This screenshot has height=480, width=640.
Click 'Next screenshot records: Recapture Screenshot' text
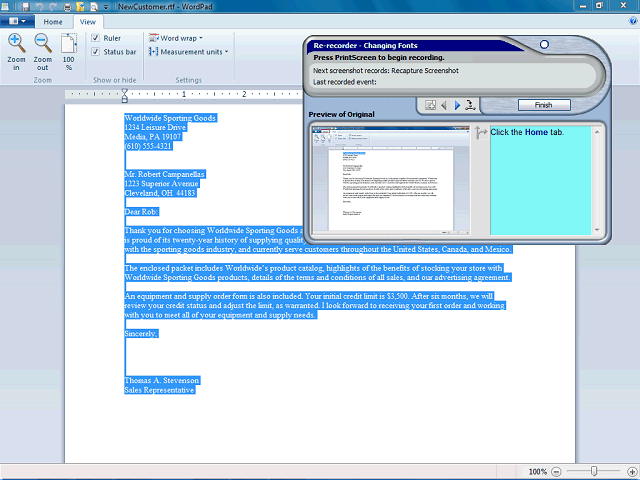pos(386,71)
